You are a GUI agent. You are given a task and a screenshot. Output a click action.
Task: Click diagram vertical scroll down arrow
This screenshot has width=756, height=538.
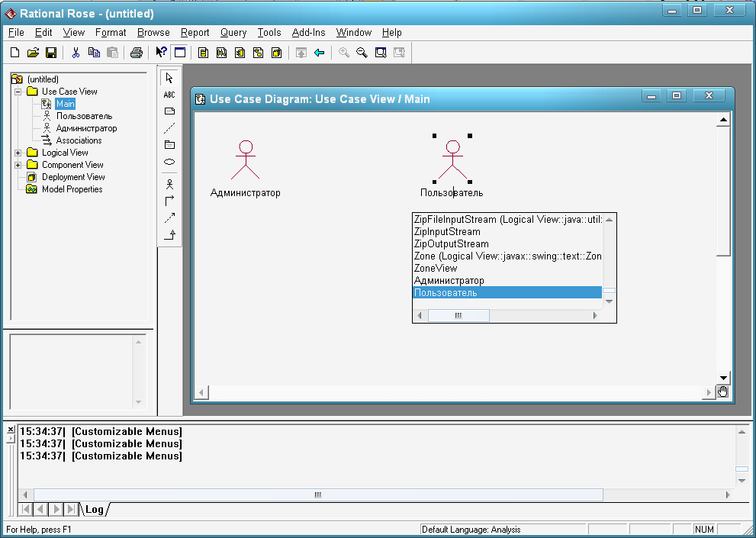(x=723, y=378)
